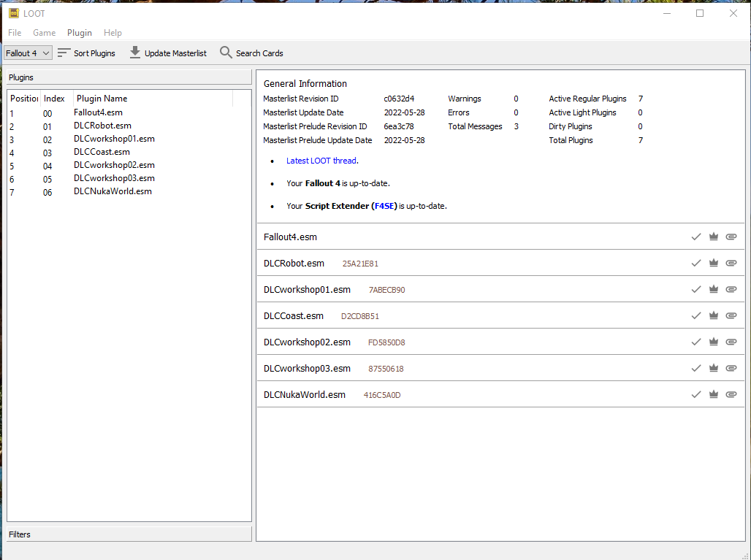Click the Masterlist Revision ID value c0632d4

(x=399, y=99)
